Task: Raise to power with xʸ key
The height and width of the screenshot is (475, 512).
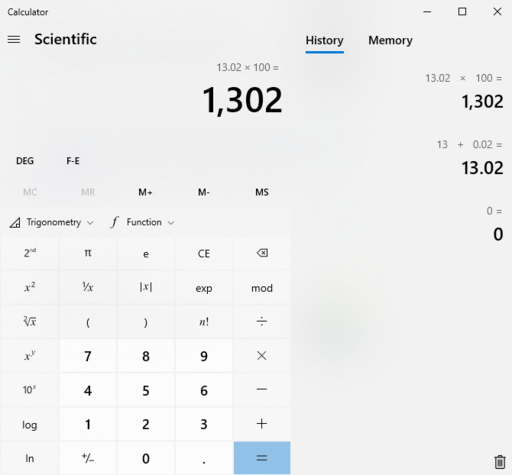Action: pyautogui.click(x=30, y=356)
